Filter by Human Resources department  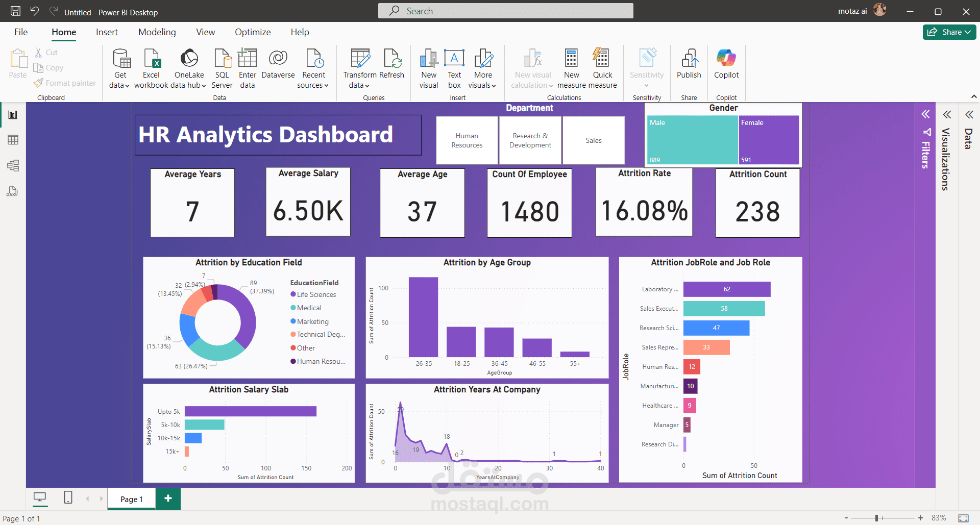pos(467,140)
